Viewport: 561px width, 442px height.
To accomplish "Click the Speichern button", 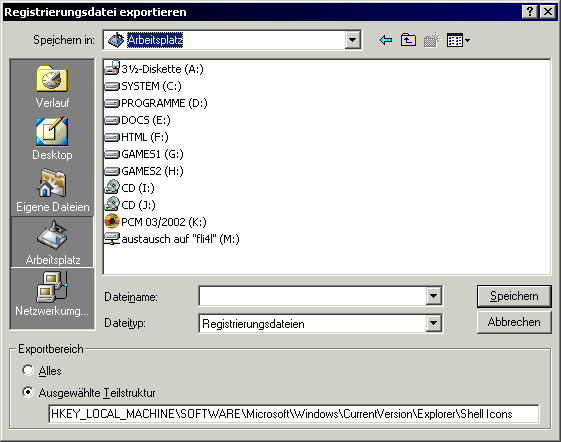I will pos(514,296).
